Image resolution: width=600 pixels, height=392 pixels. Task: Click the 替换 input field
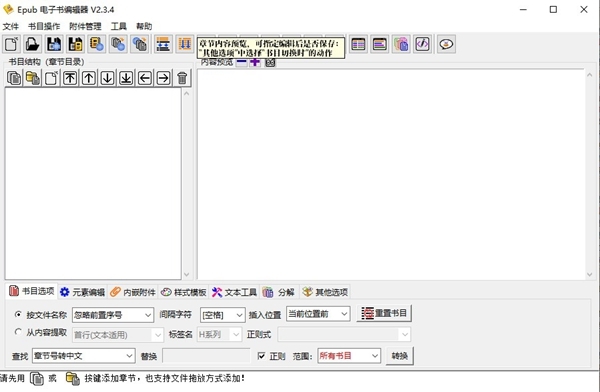(206, 356)
